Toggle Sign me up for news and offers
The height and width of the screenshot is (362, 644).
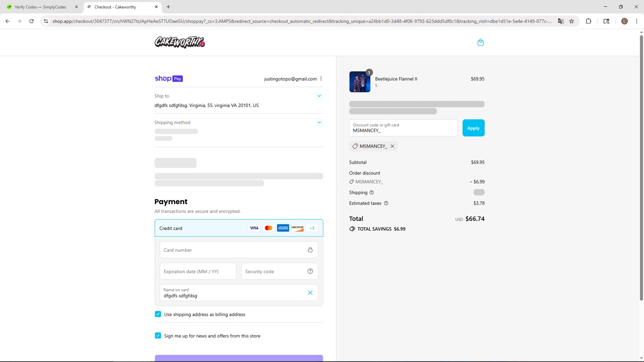158,335
